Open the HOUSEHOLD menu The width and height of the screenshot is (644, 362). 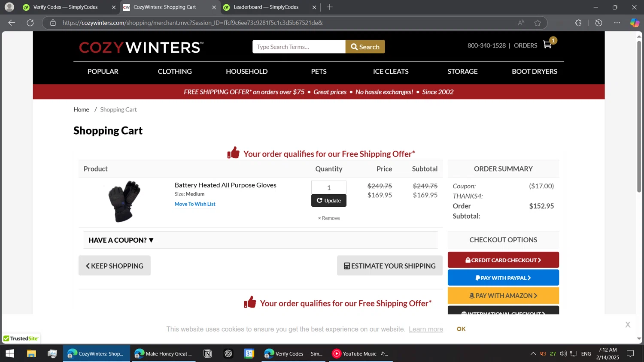[x=247, y=72]
